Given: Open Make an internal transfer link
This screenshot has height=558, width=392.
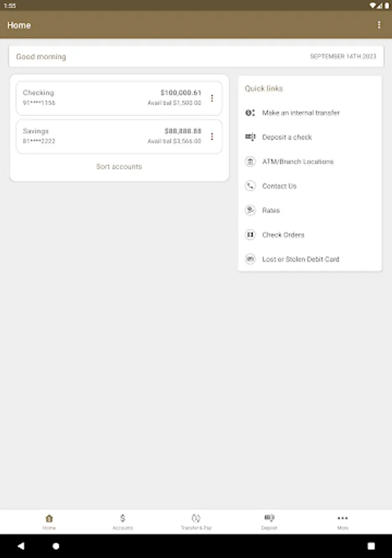Looking at the screenshot, I should (x=301, y=113).
